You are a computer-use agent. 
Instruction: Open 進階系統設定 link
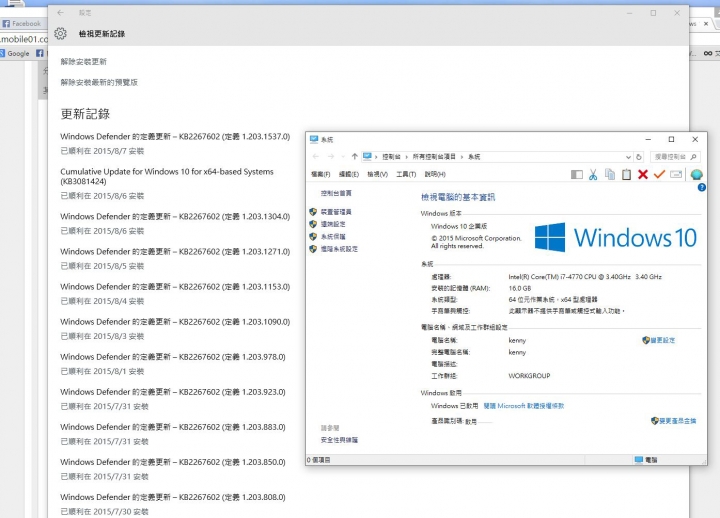(339, 249)
